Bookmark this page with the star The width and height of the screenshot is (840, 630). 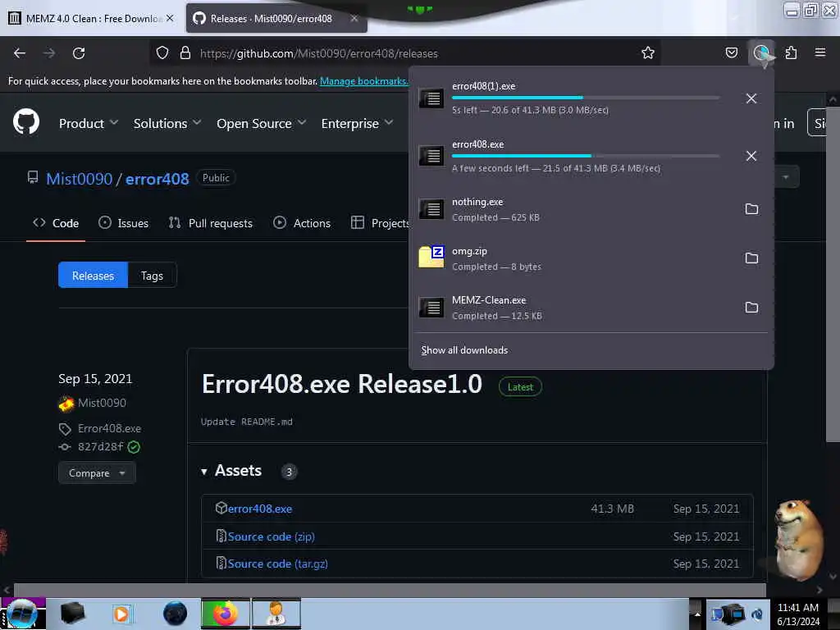pyautogui.click(x=648, y=52)
